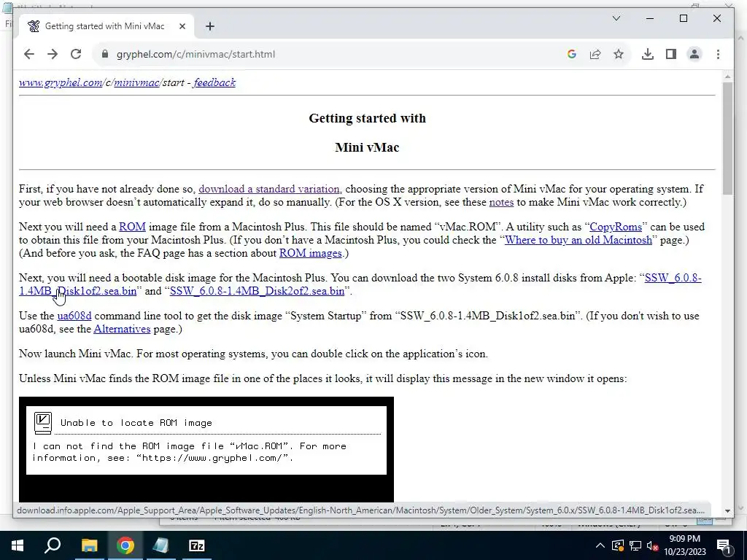Click the 'Unable to locate ROM image' screenshot
Screen dimensions: 747x560
point(206,449)
